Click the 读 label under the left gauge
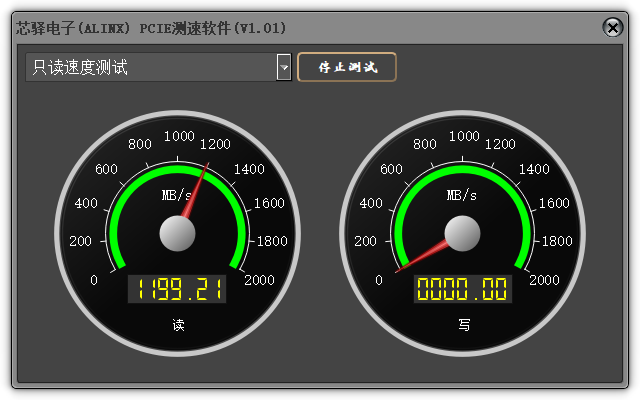The image size is (640, 400). [178, 325]
